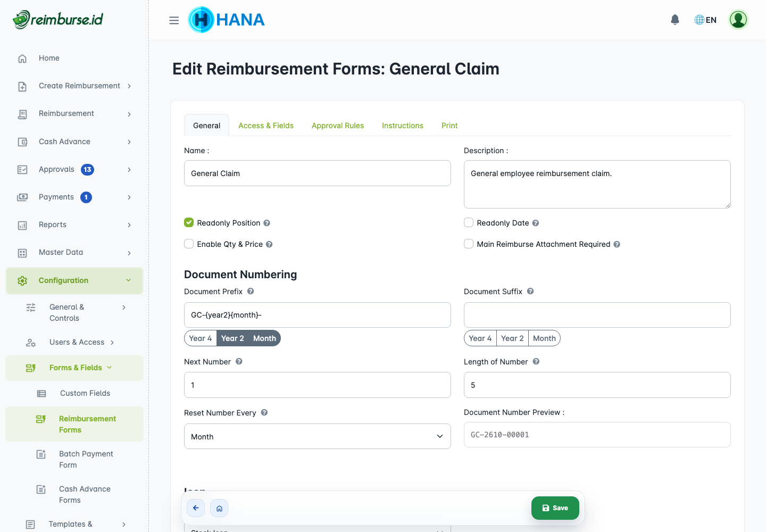This screenshot has width=766, height=532.
Task: Open Custom Fields page
Action: pyautogui.click(x=74, y=393)
